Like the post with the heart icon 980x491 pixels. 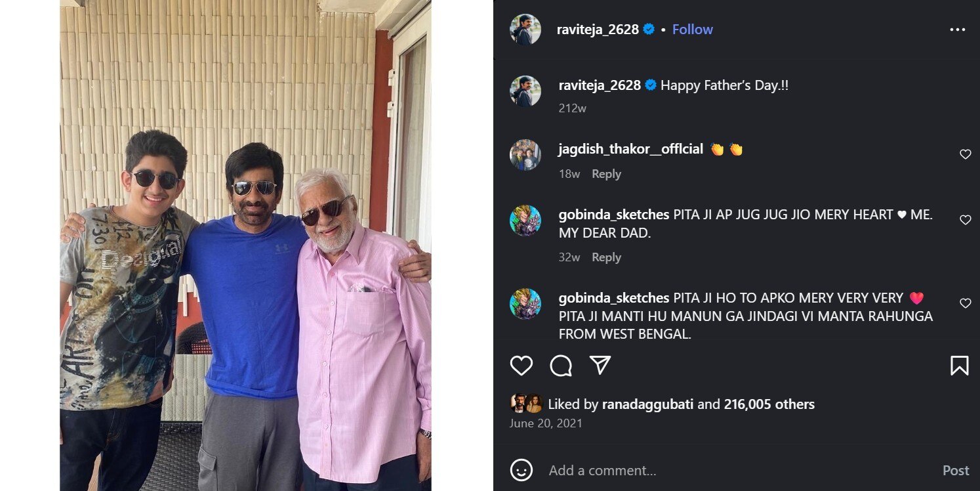(x=521, y=366)
